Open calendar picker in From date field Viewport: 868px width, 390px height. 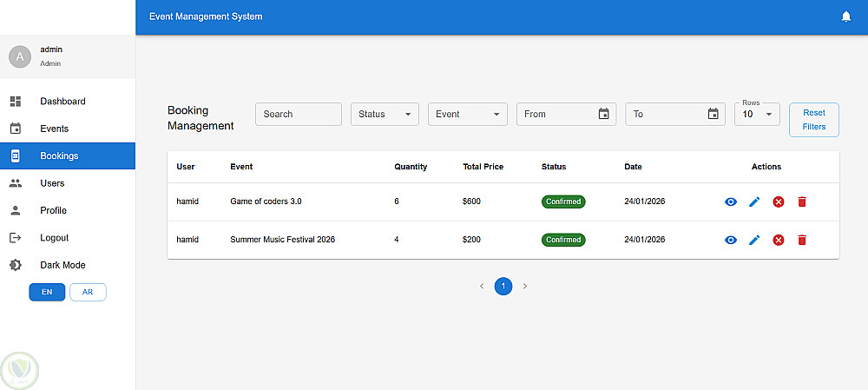point(604,114)
